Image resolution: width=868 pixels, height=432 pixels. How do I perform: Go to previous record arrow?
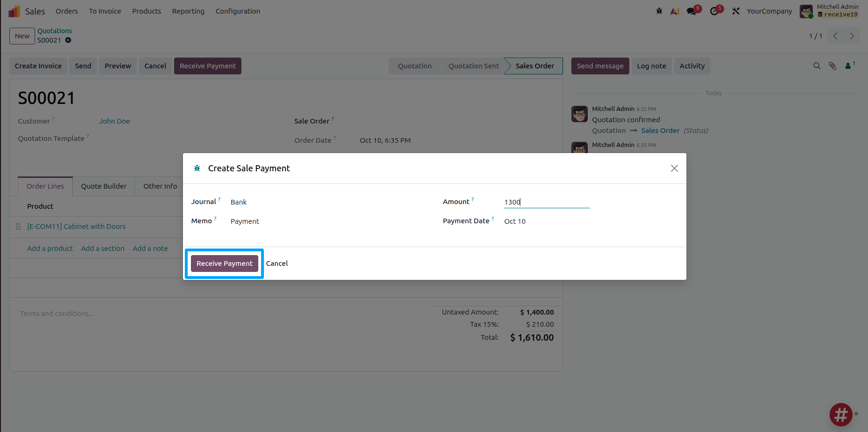tap(835, 36)
